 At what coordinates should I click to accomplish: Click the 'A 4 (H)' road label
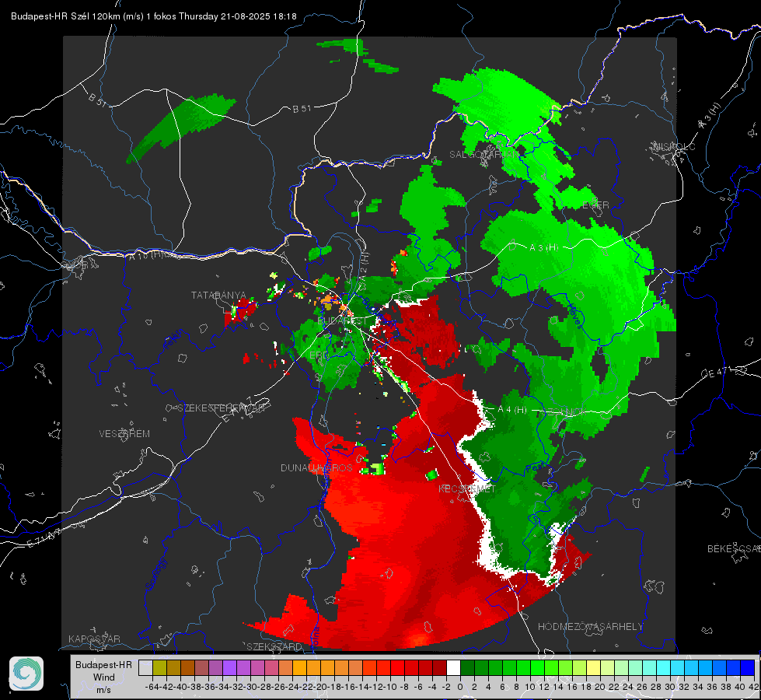pos(512,410)
